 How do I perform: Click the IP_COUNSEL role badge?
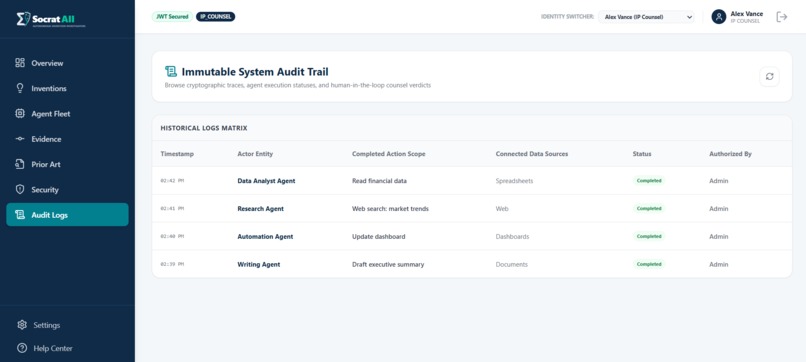point(215,16)
